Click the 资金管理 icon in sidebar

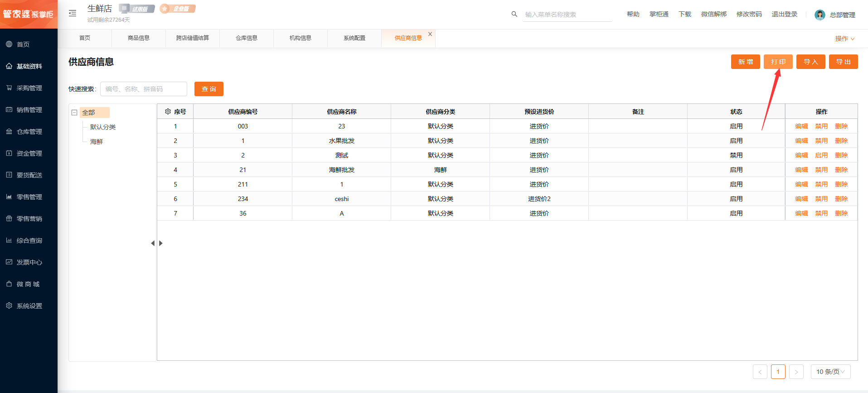point(9,153)
